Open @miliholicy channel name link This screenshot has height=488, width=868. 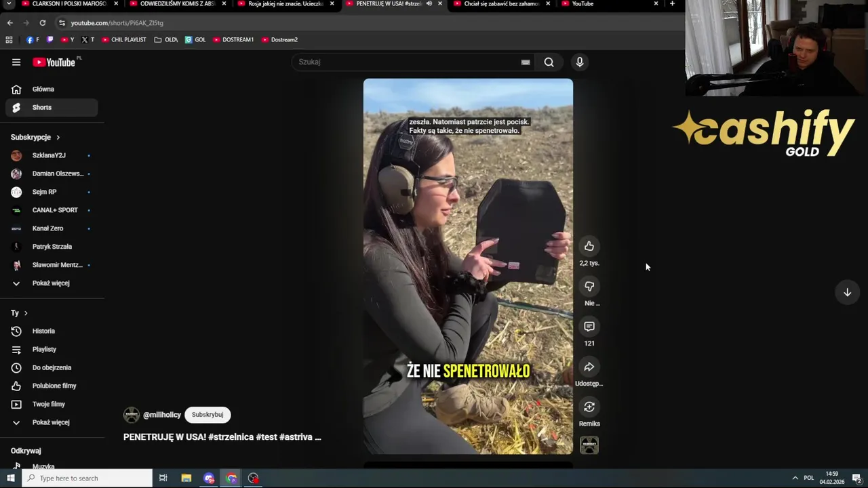pyautogui.click(x=162, y=415)
